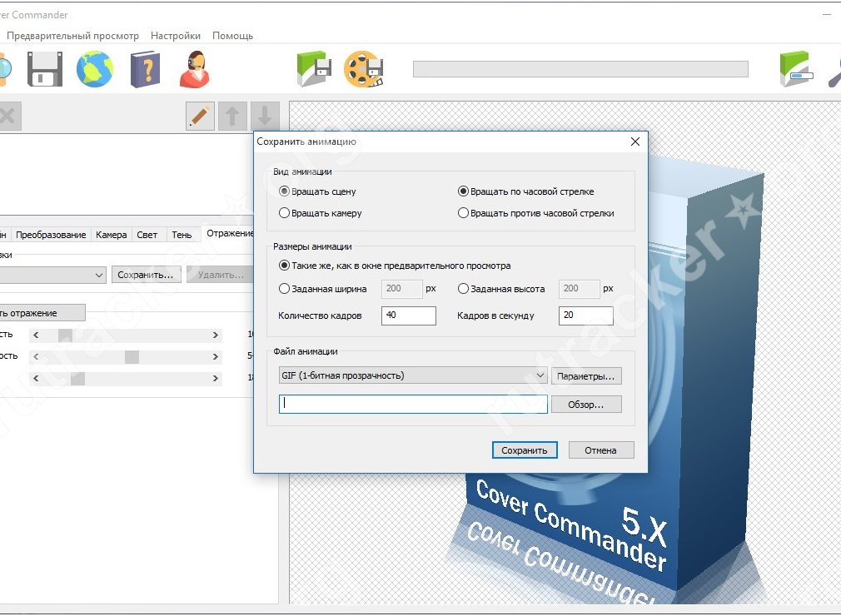Viewport: 841px width, 616px height.
Task: Open Предварительный просмотр menu
Action: (72, 36)
